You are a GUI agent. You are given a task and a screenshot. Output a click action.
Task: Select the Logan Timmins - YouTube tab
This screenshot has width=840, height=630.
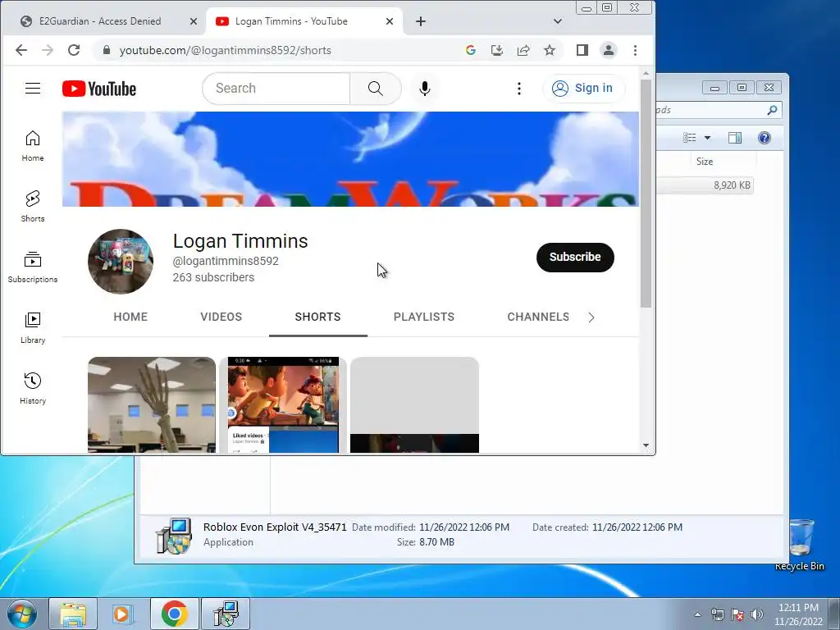point(304,21)
